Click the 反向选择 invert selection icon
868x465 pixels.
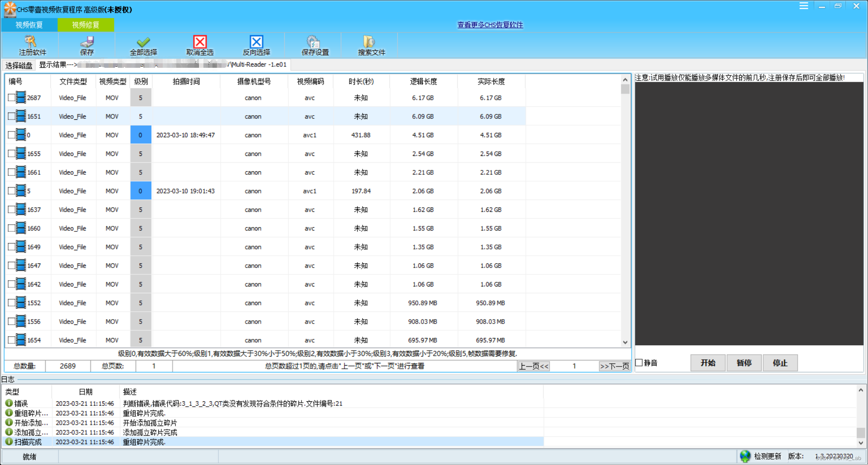(256, 42)
